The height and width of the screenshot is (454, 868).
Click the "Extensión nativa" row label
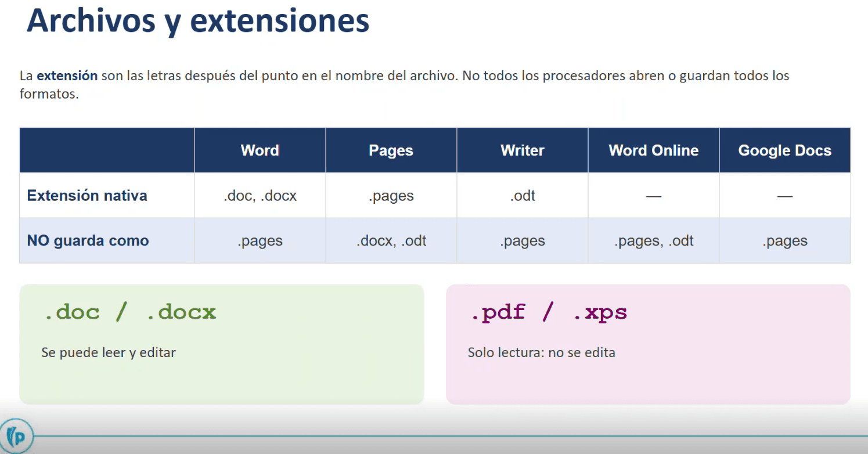pos(87,196)
